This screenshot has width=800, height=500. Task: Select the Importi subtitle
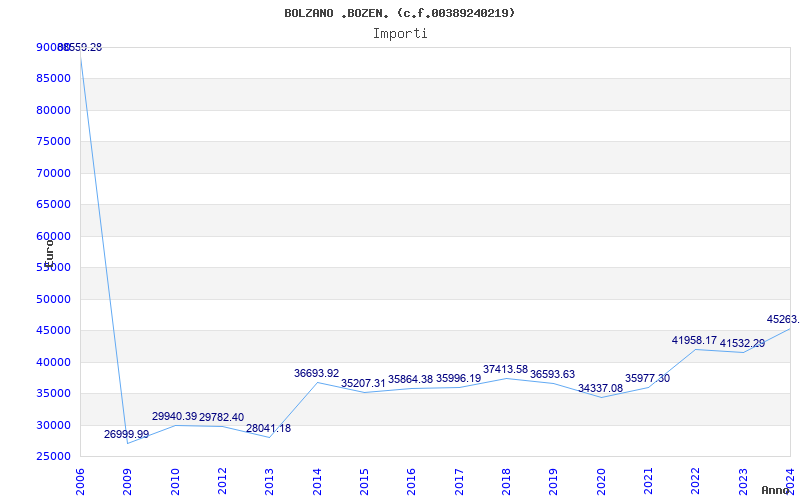pyautogui.click(x=399, y=34)
